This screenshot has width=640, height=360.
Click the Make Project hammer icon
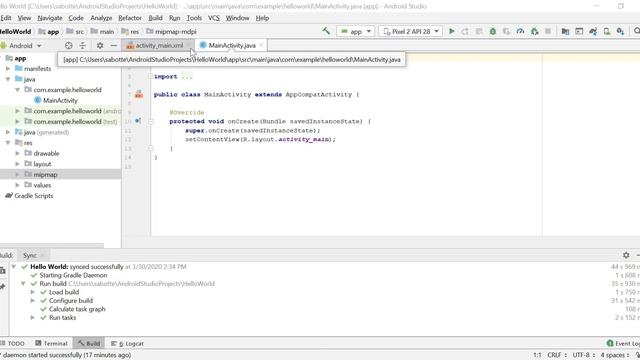(x=326, y=31)
